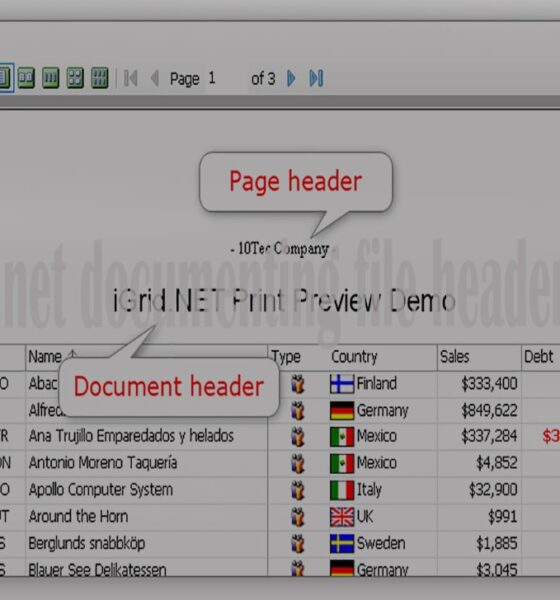Click the $1,885 sales value
This screenshot has height=600, width=560.
pos(497,543)
